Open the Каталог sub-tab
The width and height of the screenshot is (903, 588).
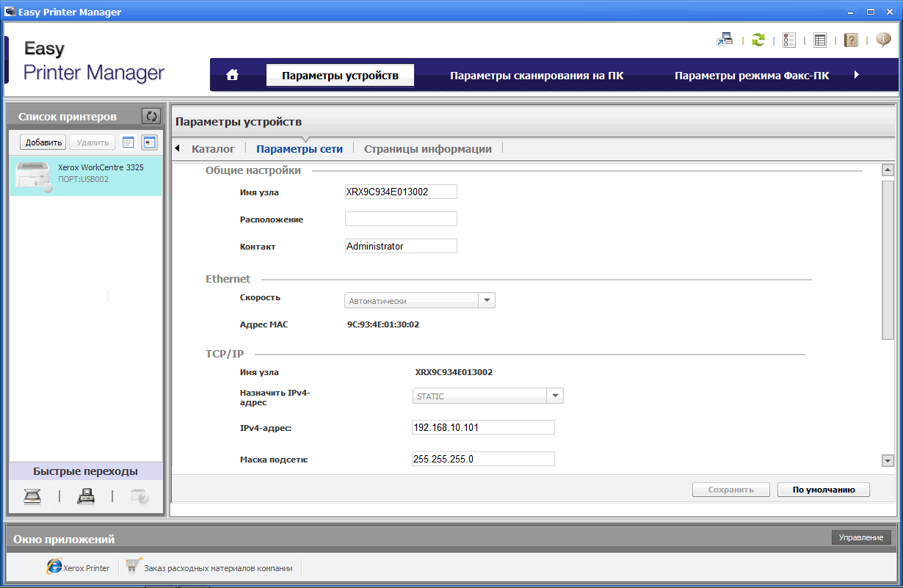point(213,148)
